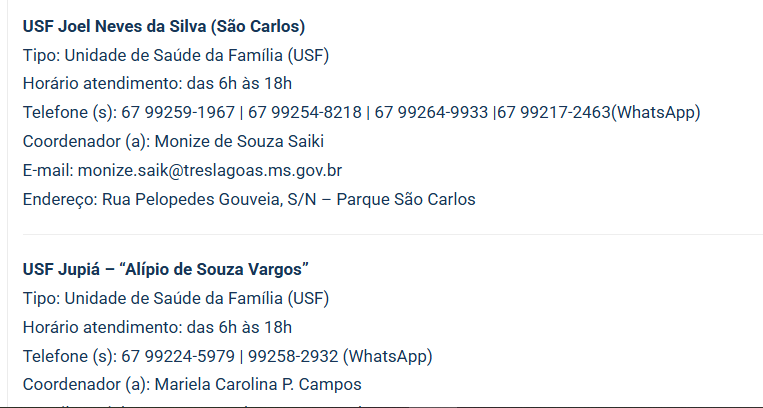Click the USF Jupiá Alípio de Souza Vargos heading
763x408 pixels.
[165, 269]
